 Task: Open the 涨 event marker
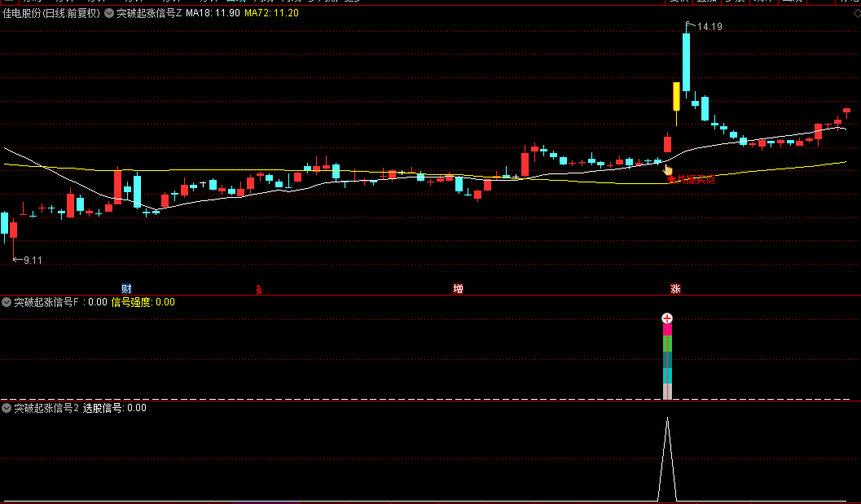point(675,289)
